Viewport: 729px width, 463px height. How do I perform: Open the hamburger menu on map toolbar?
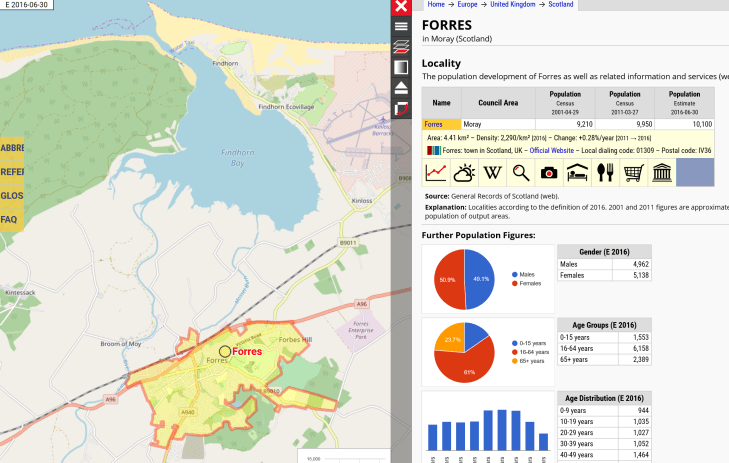coord(401,26)
